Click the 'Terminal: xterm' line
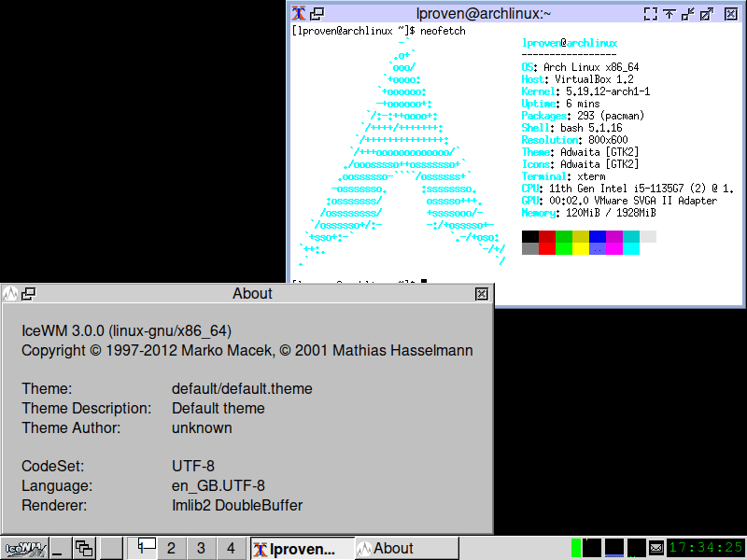The height and width of the screenshot is (560, 747). click(x=564, y=176)
